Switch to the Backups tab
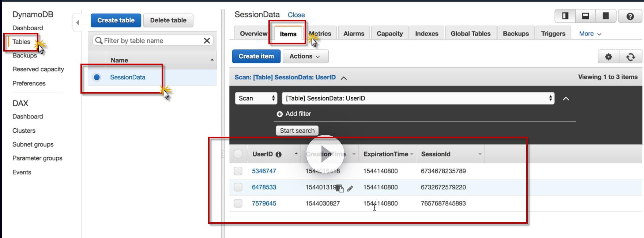Viewport: 644px width, 238px height. pos(516,33)
